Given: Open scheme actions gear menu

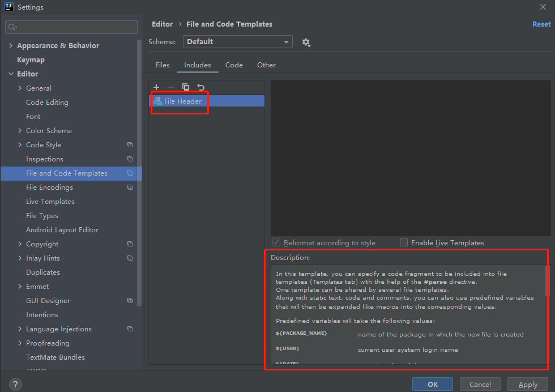Looking at the screenshot, I should pos(306,42).
